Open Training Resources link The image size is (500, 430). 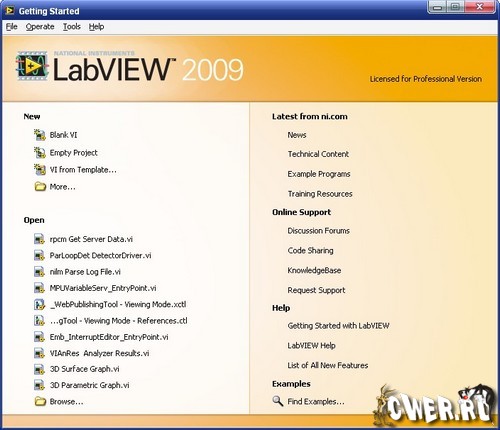coord(320,194)
